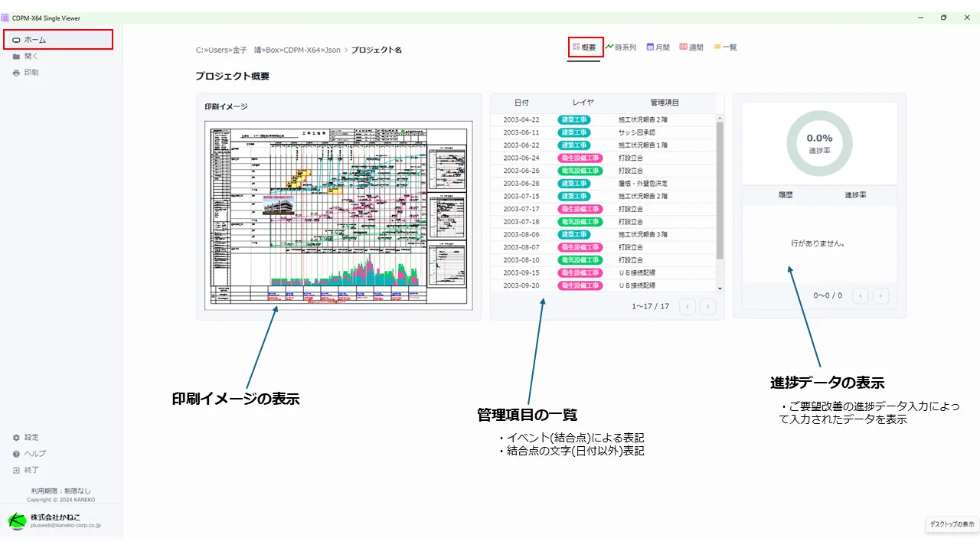Select the 屋根・外壁色決定 row item
Screen dimensions: 980x551
click(643, 184)
